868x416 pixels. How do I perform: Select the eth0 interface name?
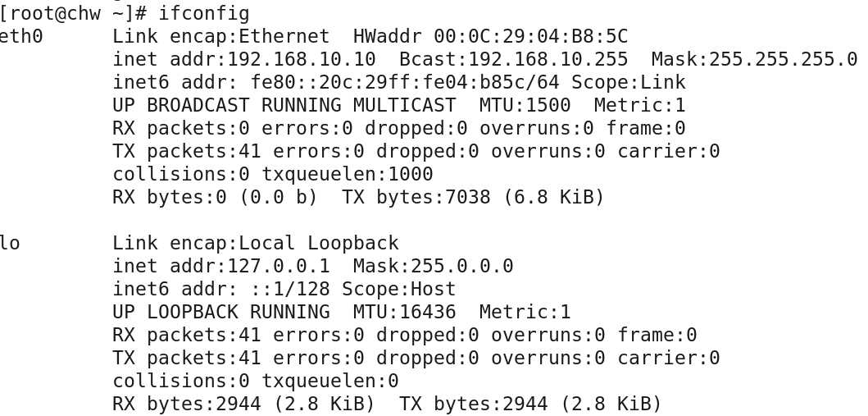(21, 36)
